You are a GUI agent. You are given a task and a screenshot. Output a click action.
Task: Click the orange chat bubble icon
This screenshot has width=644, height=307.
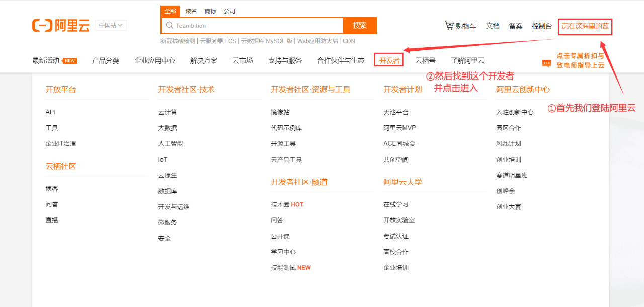click(546, 64)
